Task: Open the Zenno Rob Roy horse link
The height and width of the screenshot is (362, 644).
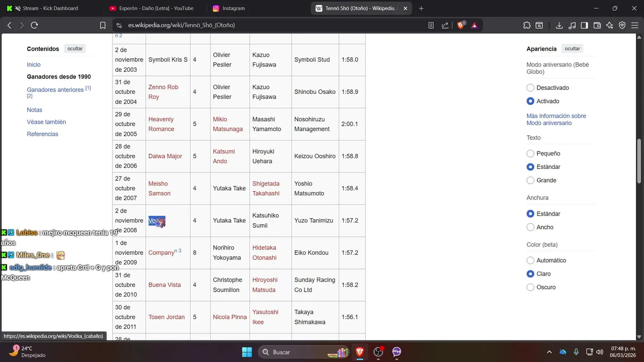Action: tap(163, 92)
